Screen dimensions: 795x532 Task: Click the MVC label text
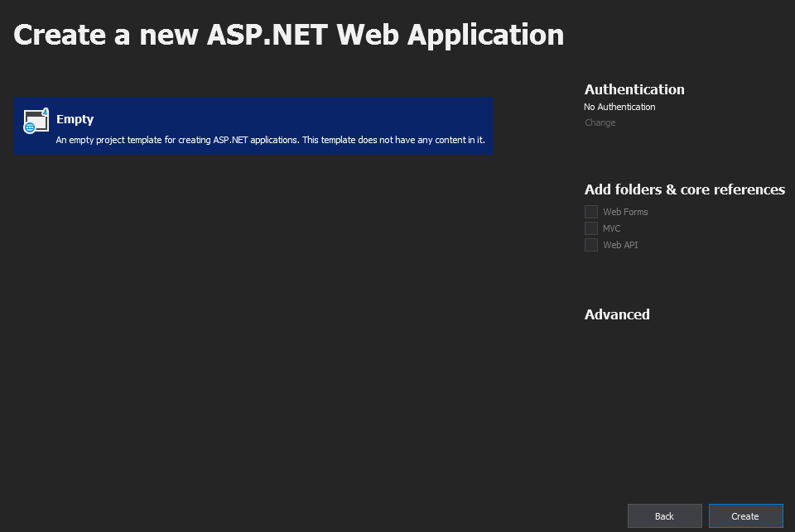click(x=611, y=228)
